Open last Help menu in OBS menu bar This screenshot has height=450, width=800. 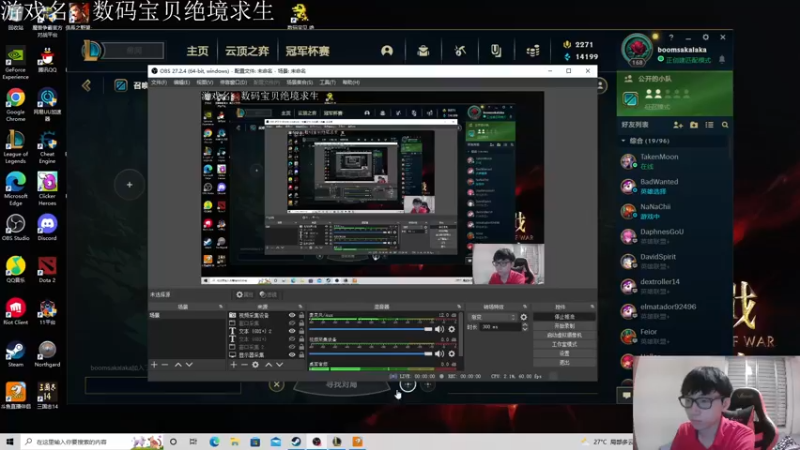(x=351, y=82)
